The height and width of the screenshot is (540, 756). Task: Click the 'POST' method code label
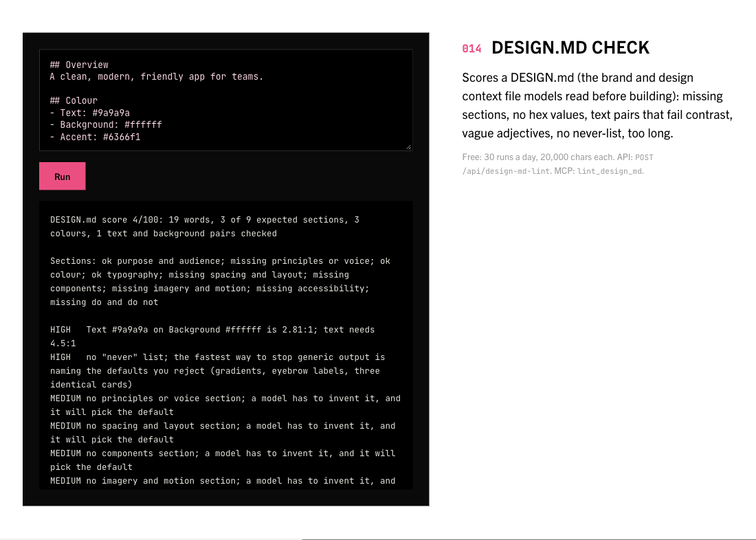[x=644, y=157]
